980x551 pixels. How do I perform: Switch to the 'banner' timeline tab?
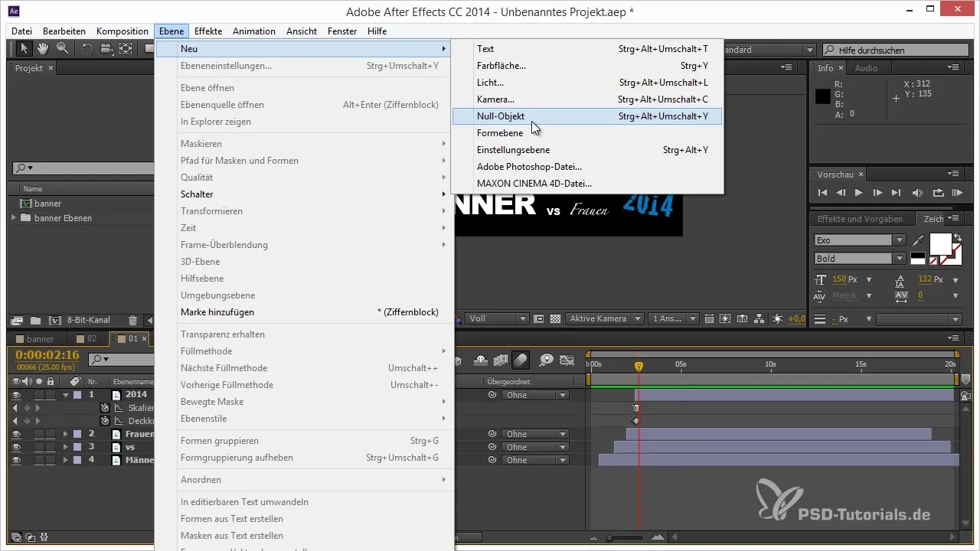tap(40, 338)
